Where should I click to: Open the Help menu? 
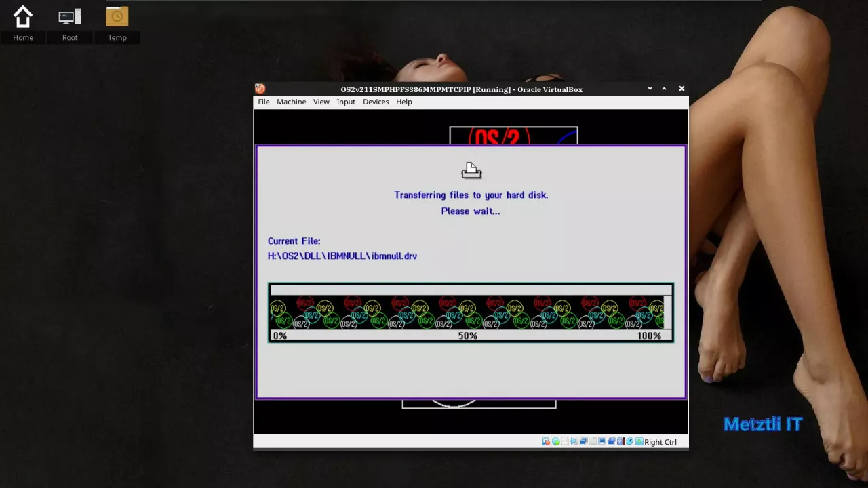(404, 102)
